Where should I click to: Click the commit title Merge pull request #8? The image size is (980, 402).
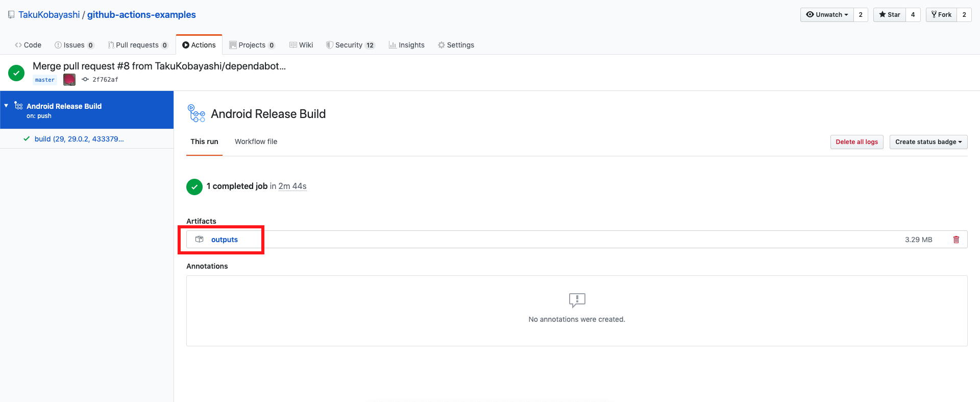159,66
